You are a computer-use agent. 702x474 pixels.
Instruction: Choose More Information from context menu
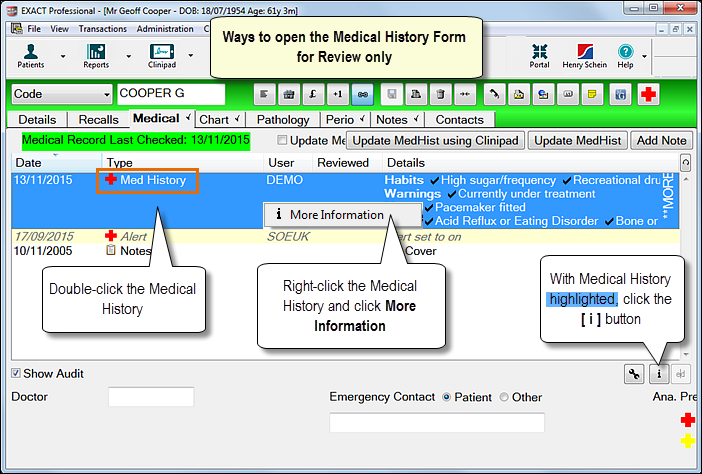(342, 214)
